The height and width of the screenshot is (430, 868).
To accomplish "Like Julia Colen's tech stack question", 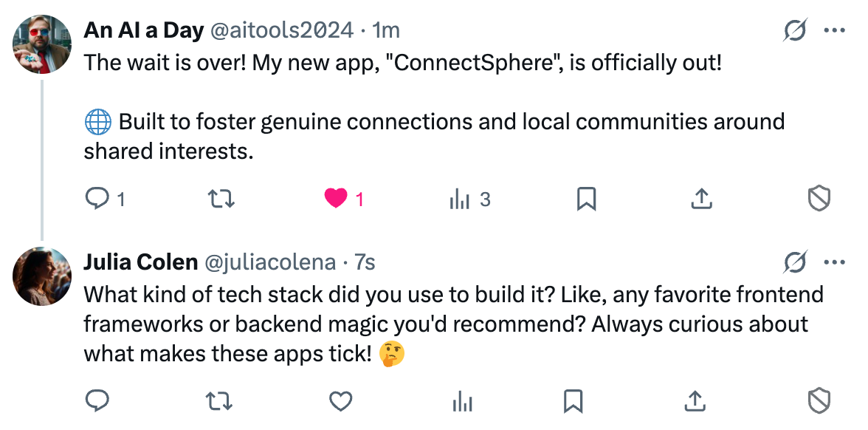I will coord(340,401).
